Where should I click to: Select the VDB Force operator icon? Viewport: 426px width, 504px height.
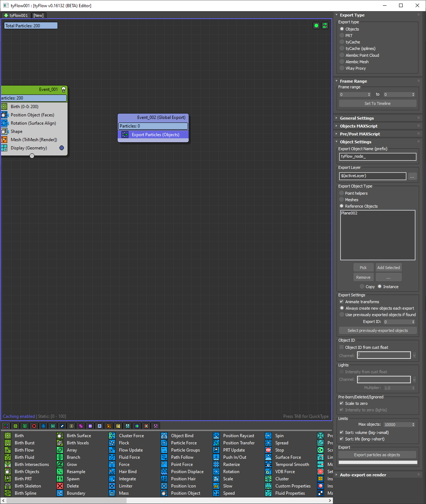coord(268,472)
